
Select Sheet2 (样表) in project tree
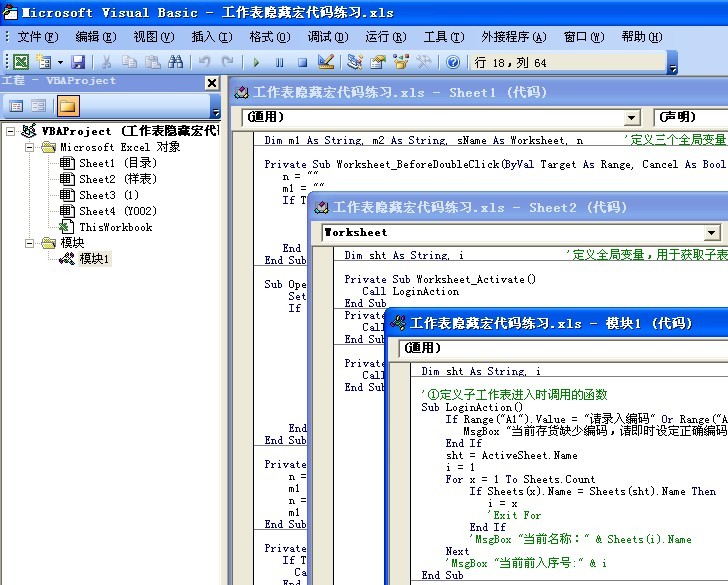[x=118, y=179]
